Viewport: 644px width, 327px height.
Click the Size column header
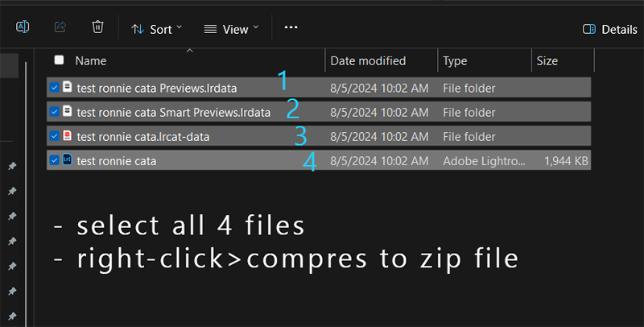pyautogui.click(x=547, y=60)
